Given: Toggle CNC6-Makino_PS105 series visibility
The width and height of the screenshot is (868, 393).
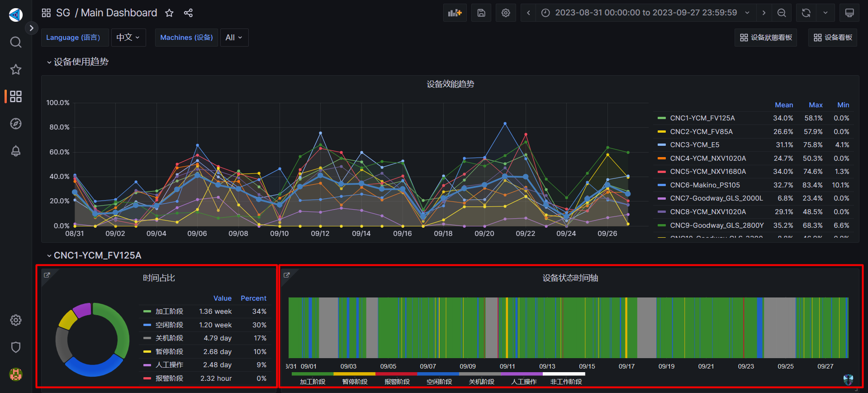Looking at the screenshot, I should point(705,185).
